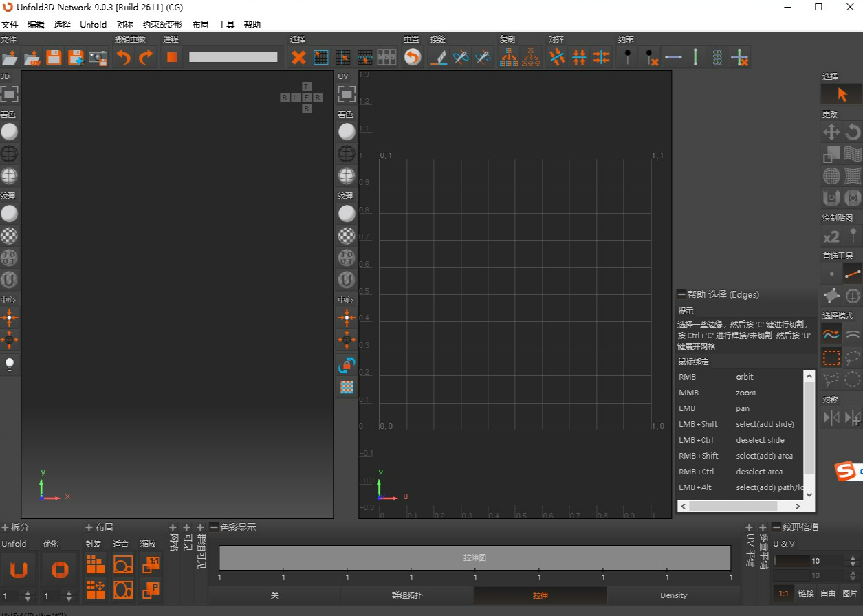
Task: Click the 群组拓扑 display button
Action: click(407, 595)
